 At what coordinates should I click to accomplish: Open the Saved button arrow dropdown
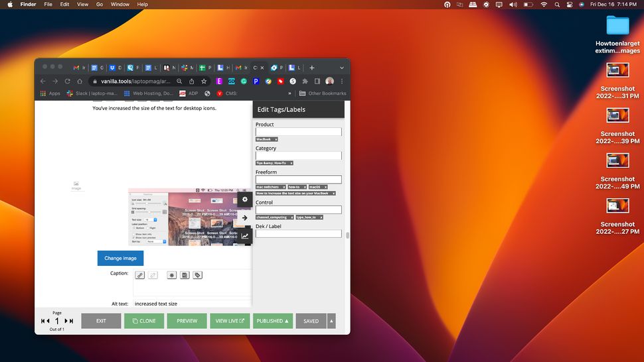(x=331, y=321)
